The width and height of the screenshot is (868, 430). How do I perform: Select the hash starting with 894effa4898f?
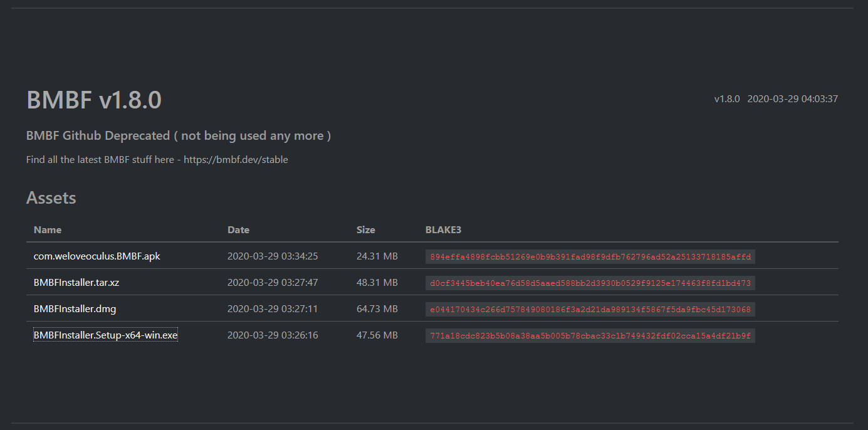pyautogui.click(x=590, y=256)
